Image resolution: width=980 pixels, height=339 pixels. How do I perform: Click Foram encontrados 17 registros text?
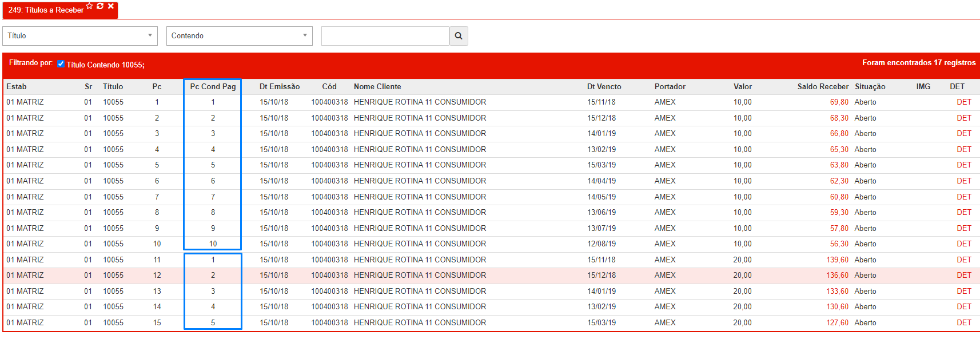[919, 62]
